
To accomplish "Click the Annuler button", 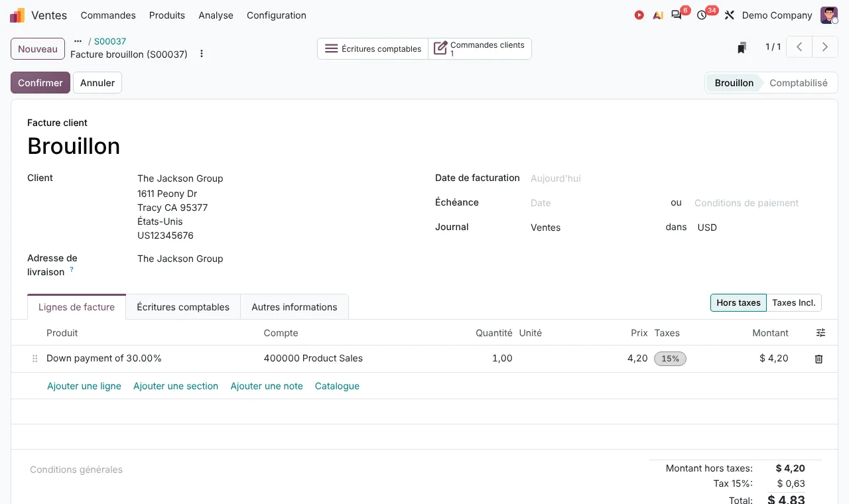I will 98,83.
